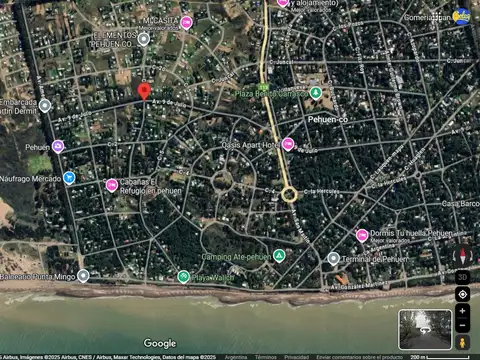
Task: Click the Camping Ate-pehuen text label
Action: pyautogui.click(x=236, y=257)
